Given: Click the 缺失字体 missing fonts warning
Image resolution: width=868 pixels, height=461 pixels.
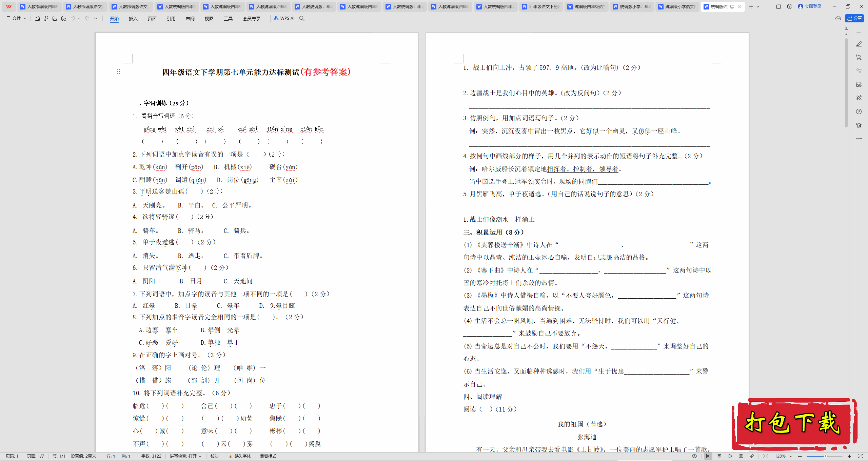Looking at the screenshot, I should (x=240, y=456).
